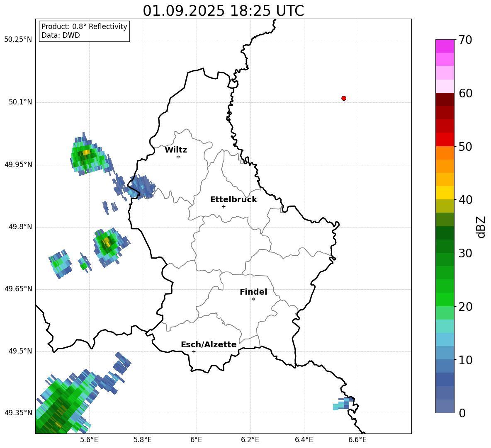Click the 6.4°E longitude label
Screen dimensions: 491x448
click(304, 440)
